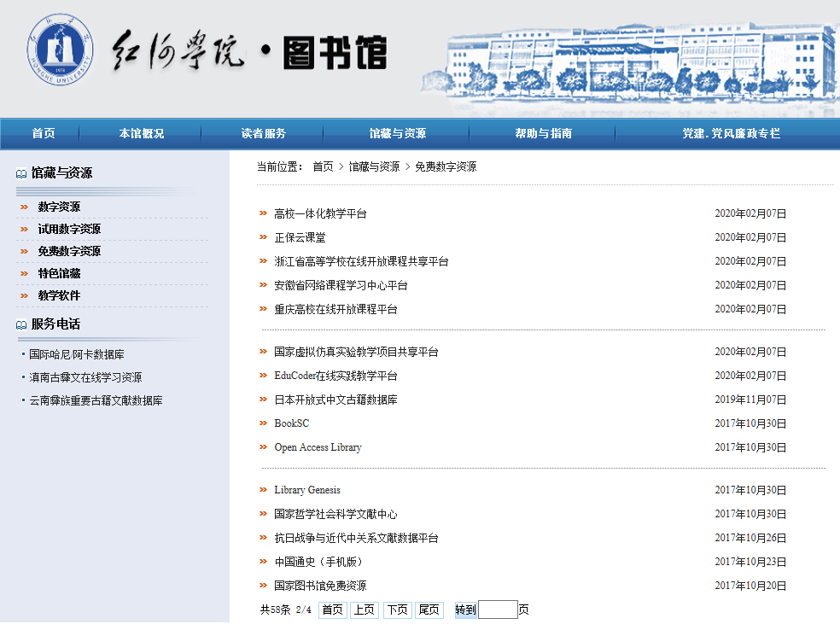Viewport: 840px width, 630px height.
Task: Select 特色馆藏 in the sidebar
Action: [x=59, y=274]
